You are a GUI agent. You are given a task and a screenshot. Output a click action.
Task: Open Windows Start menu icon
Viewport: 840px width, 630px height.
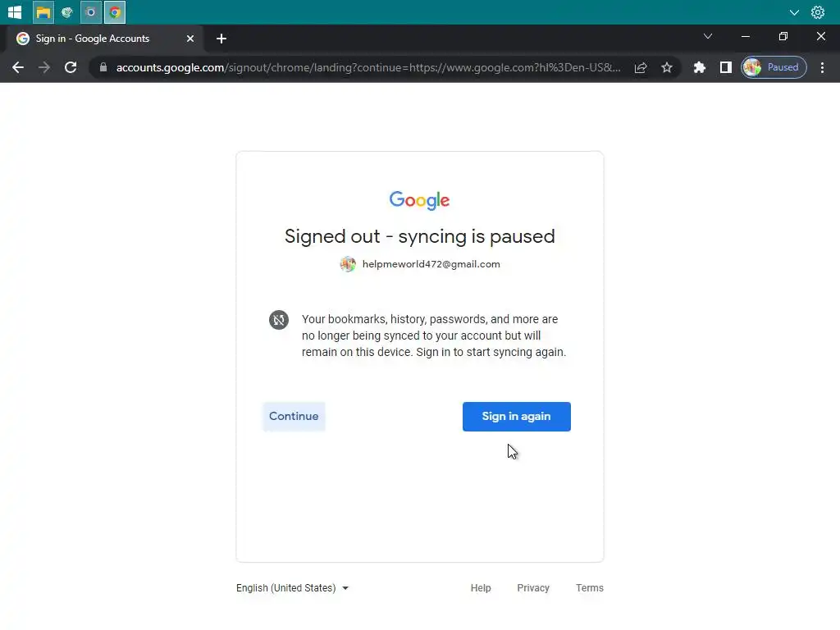click(15, 12)
